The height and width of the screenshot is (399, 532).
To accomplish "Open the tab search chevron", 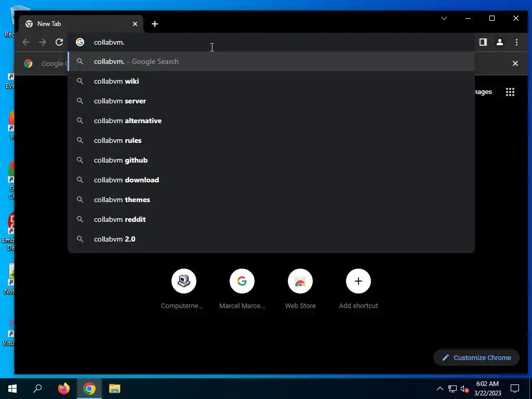I will pos(444,18).
